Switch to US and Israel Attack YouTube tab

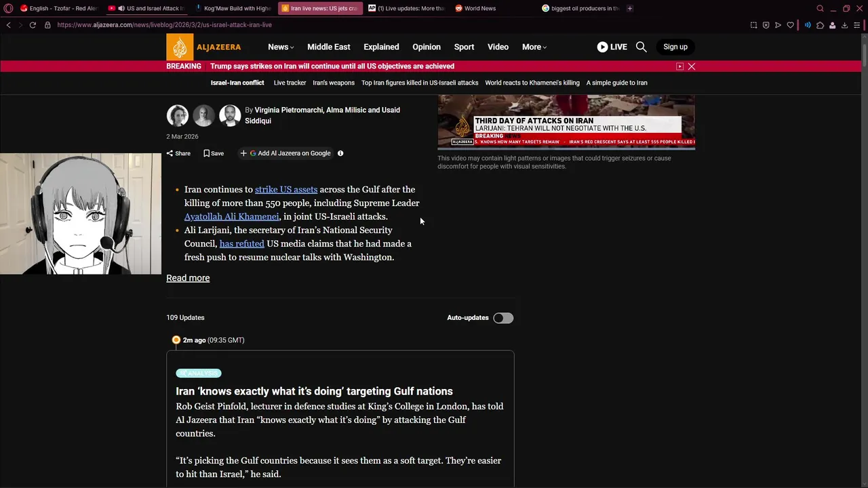tap(146, 8)
